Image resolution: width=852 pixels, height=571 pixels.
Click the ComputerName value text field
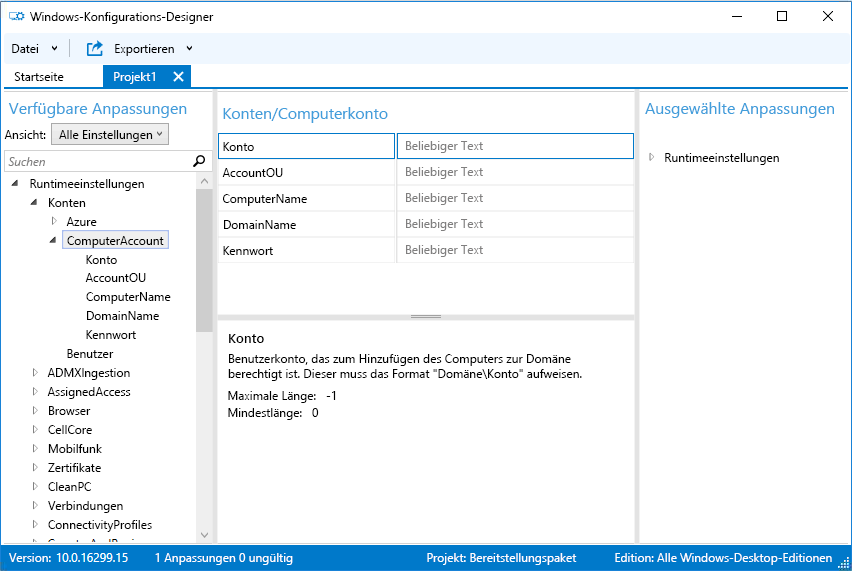[515, 198]
